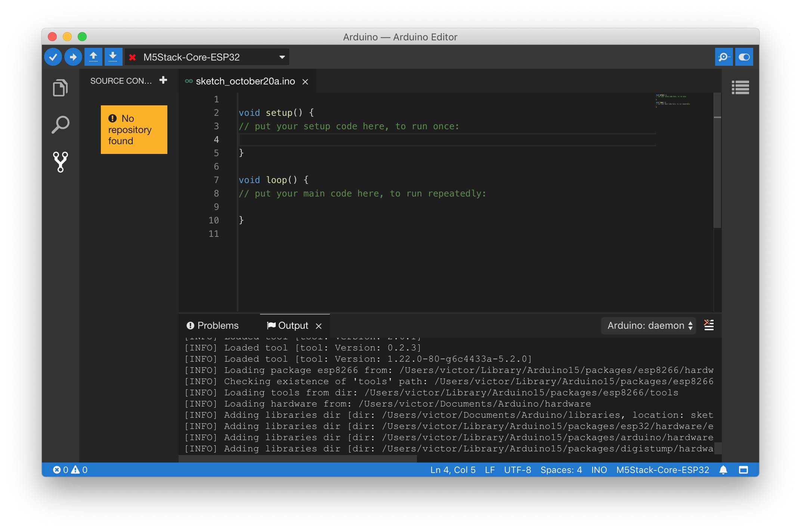This screenshot has height=532, width=801.
Task: Click the 'put your setup code here' comment
Action: 349,126
